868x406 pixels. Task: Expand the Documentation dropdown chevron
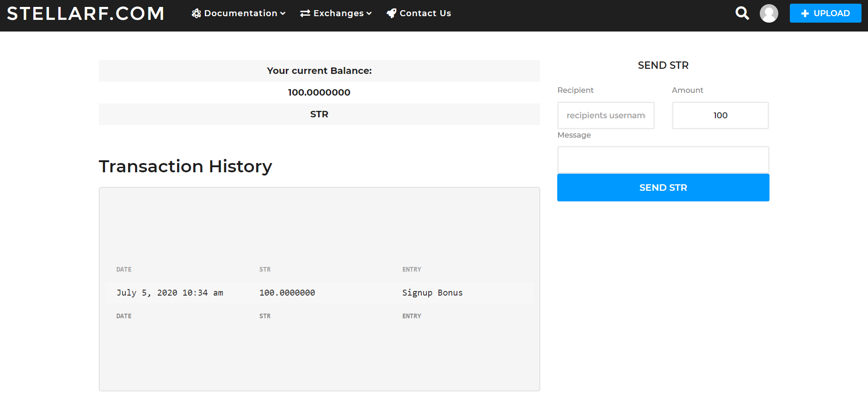(283, 13)
